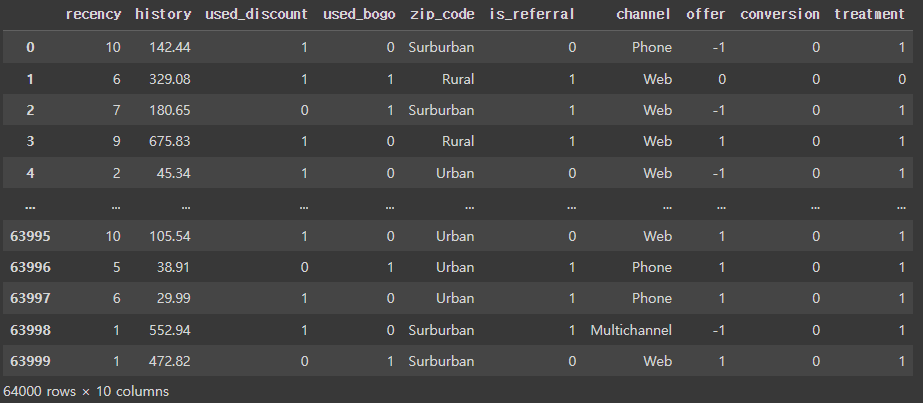Select the conversion column header
Image resolution: width=923 pixels, height=403 pixels.
coord(779,14)
